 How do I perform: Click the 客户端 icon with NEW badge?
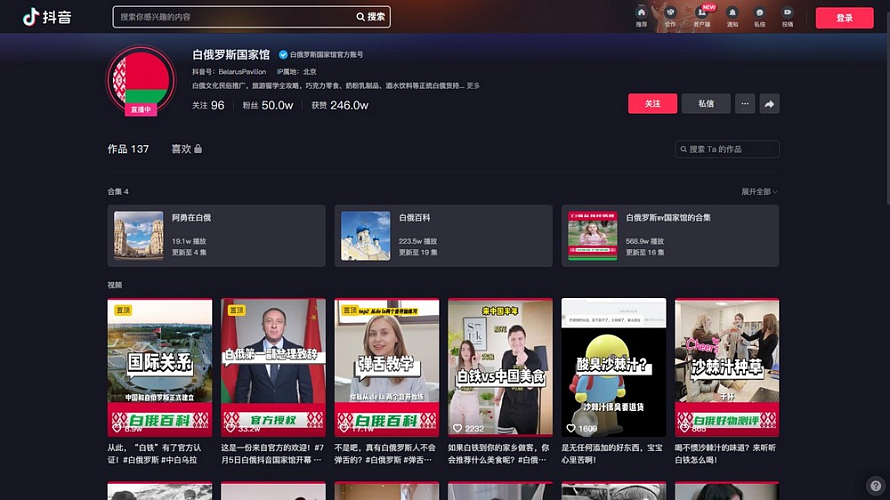click(702, 17)
